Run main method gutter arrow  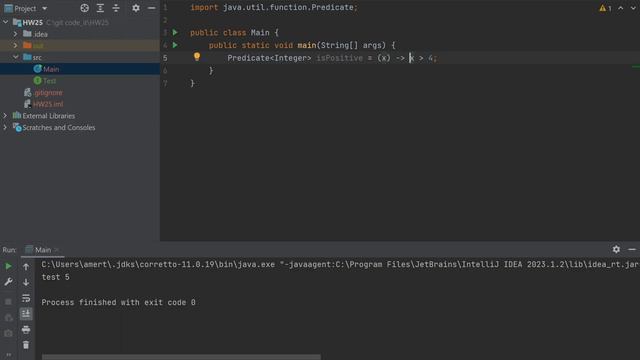pyautogui.click(x=175, y=45)
